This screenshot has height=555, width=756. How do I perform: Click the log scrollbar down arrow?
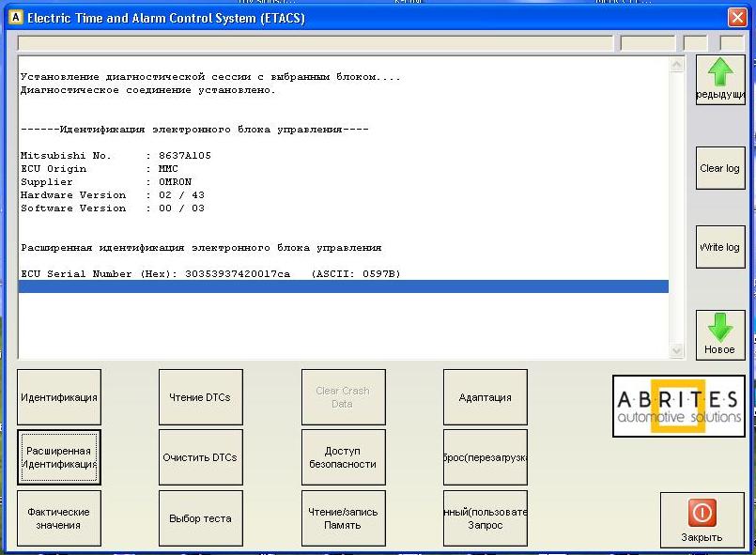[x=677, y=350]
